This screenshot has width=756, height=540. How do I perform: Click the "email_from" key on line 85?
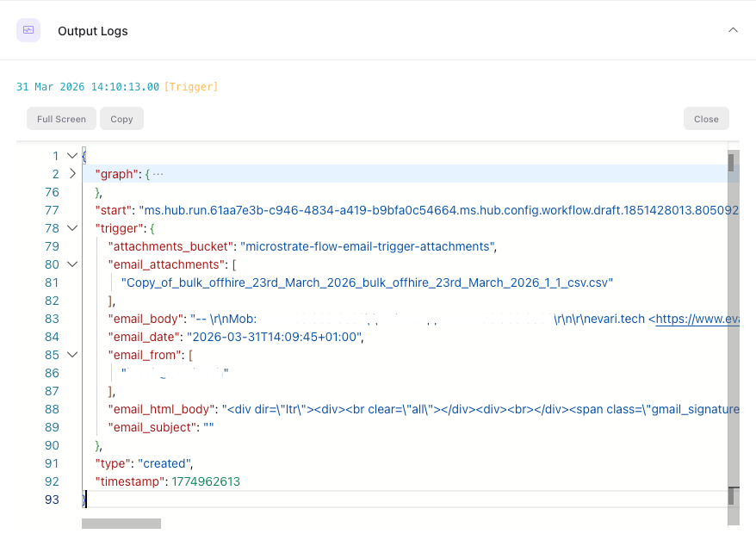[146, 355]
